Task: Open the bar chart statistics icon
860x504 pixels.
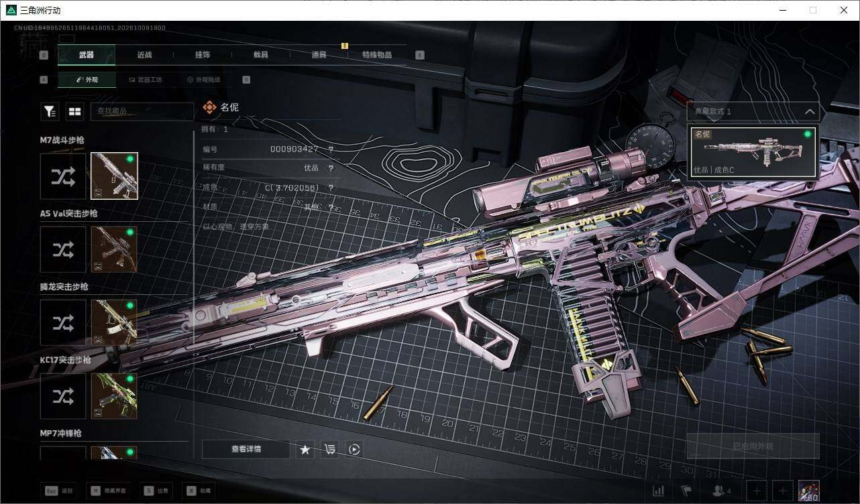Action: (x=659, y=491)
